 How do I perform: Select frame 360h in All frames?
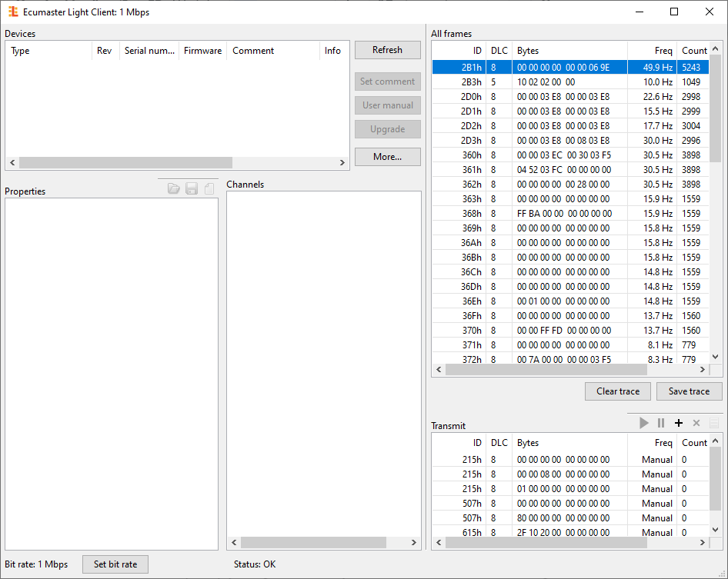pos(570,155)
